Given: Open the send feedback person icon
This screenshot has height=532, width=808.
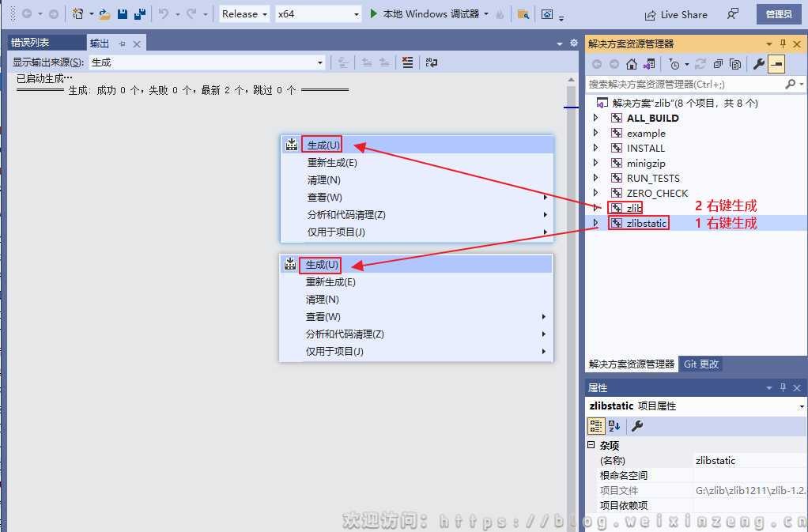Looking at the screenshot, I should pyautogui.click(x=732, y=14).
